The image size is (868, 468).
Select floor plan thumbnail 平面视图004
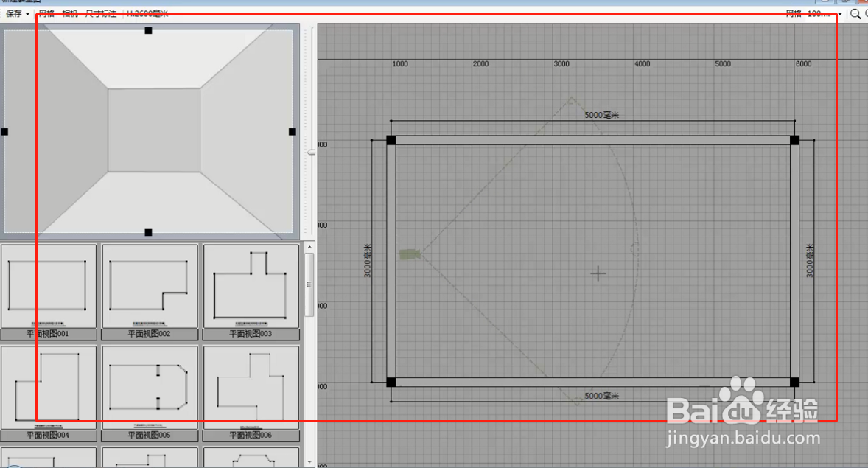coord(49,394)
